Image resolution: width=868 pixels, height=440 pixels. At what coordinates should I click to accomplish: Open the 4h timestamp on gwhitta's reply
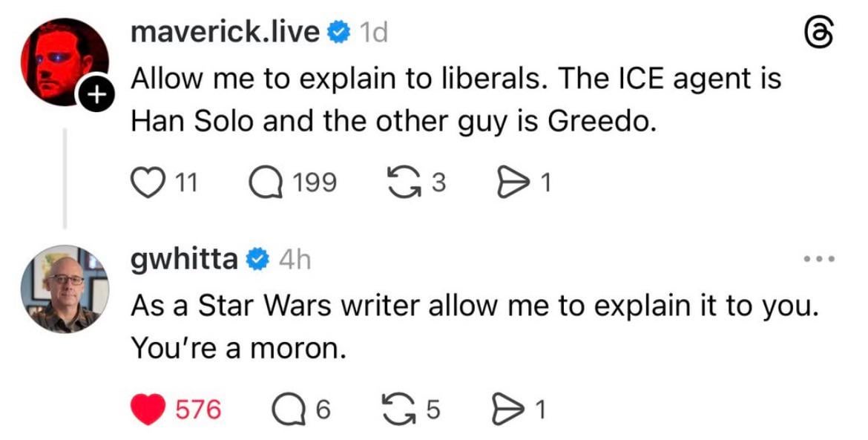[294, 259]
